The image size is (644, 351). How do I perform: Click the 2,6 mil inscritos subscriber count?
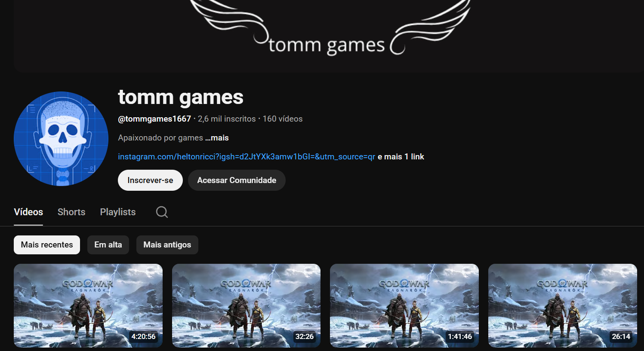[227, 119]
